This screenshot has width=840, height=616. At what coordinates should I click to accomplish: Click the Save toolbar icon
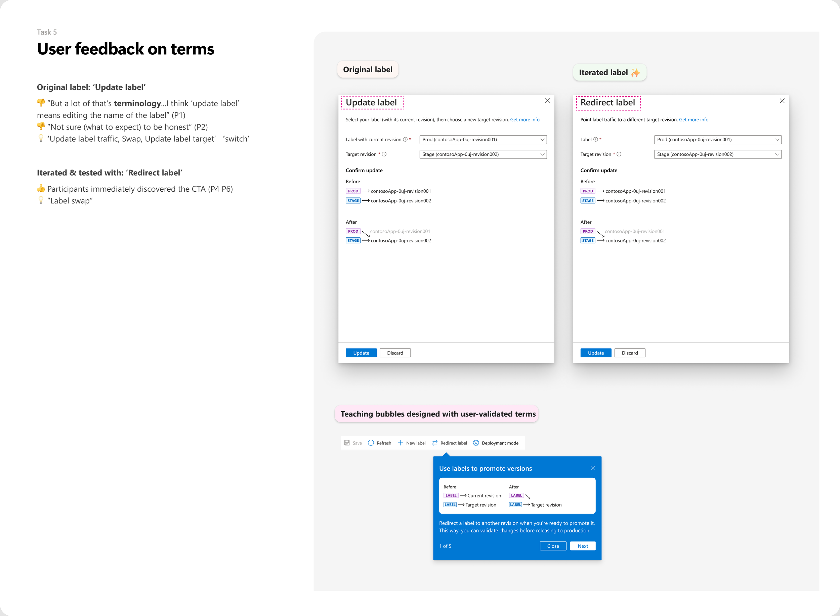click(347, 443)
